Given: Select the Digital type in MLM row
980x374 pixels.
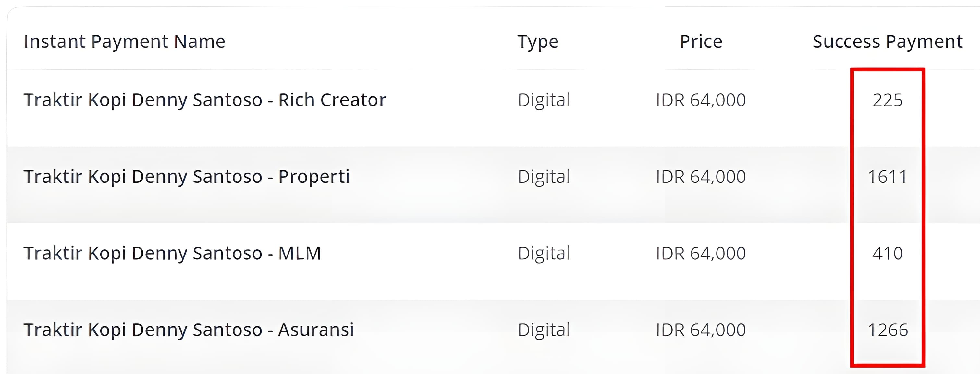Looking at the screenshot, I should tap(544, 254).
